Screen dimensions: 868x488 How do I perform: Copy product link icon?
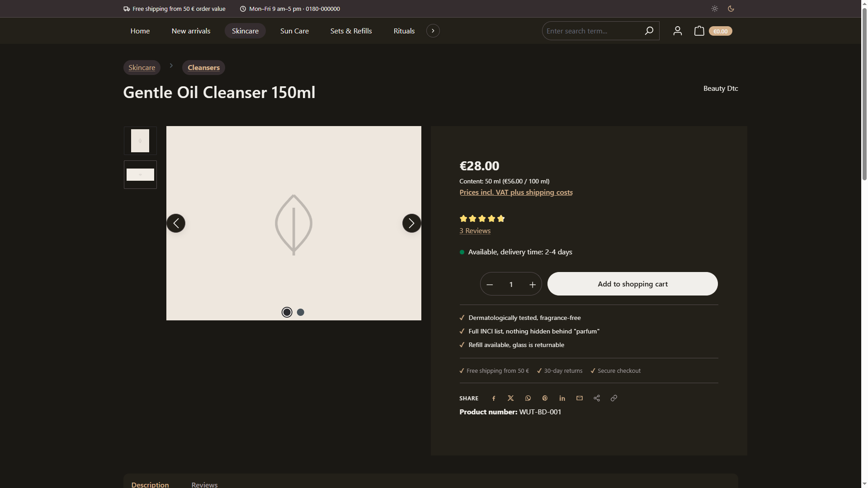tap(614, 398)
